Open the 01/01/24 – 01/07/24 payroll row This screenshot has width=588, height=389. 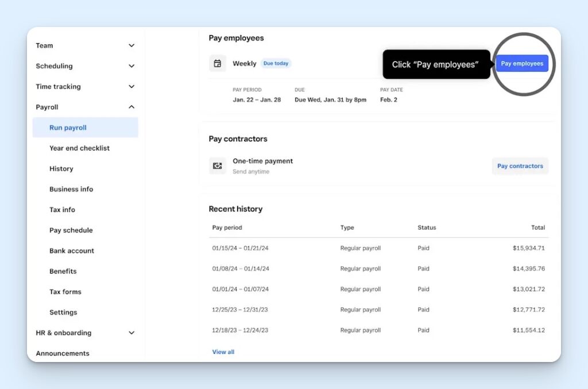tap(378, 289)
